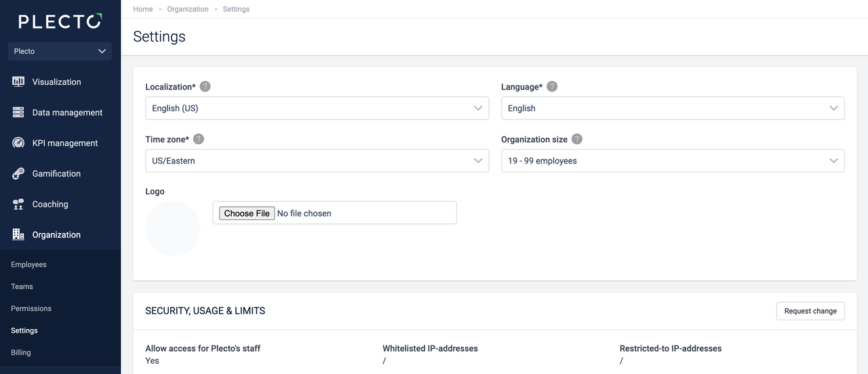Click the Organization building icon
Screen dimensions: 868x374
tap(18, 235)
